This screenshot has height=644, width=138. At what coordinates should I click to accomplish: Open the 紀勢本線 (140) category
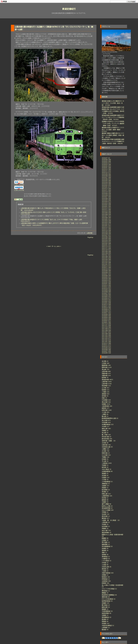click(107, 410)
